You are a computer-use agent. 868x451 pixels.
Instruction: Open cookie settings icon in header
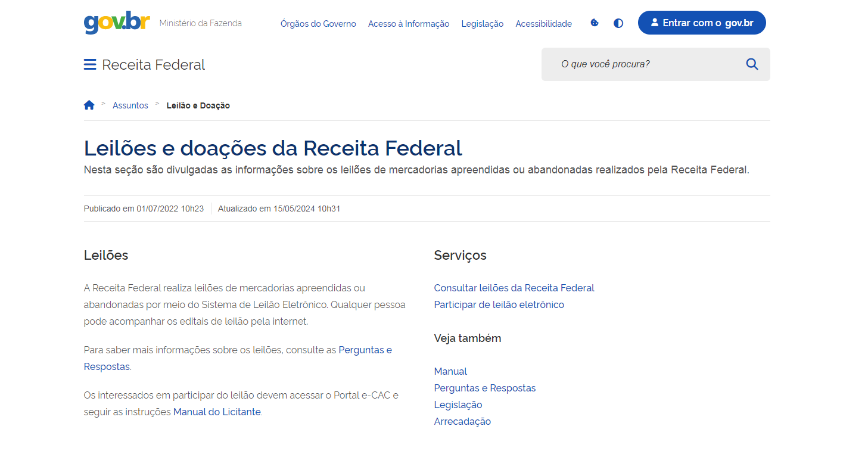[594, 23]
